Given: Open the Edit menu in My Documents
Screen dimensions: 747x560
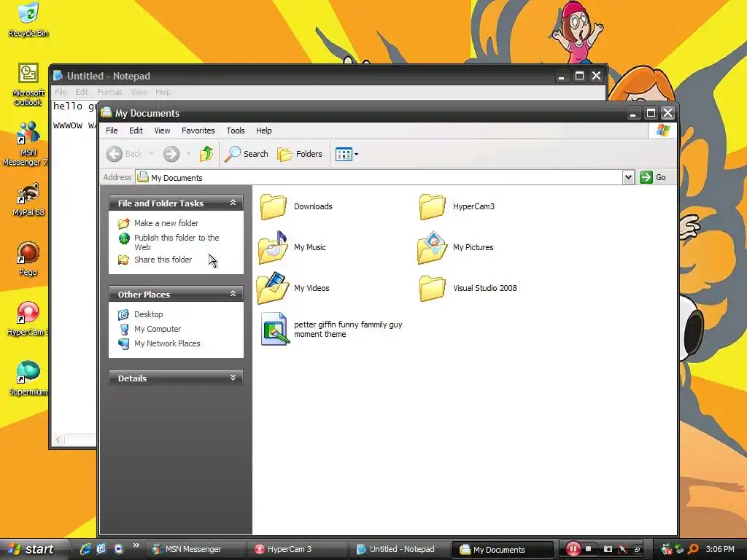Looking at the screenshot, I should pos(136,131).
